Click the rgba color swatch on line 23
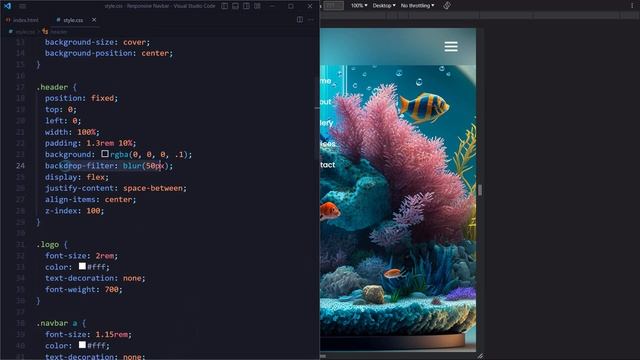640x360 pixels. (x=105, y=154)
